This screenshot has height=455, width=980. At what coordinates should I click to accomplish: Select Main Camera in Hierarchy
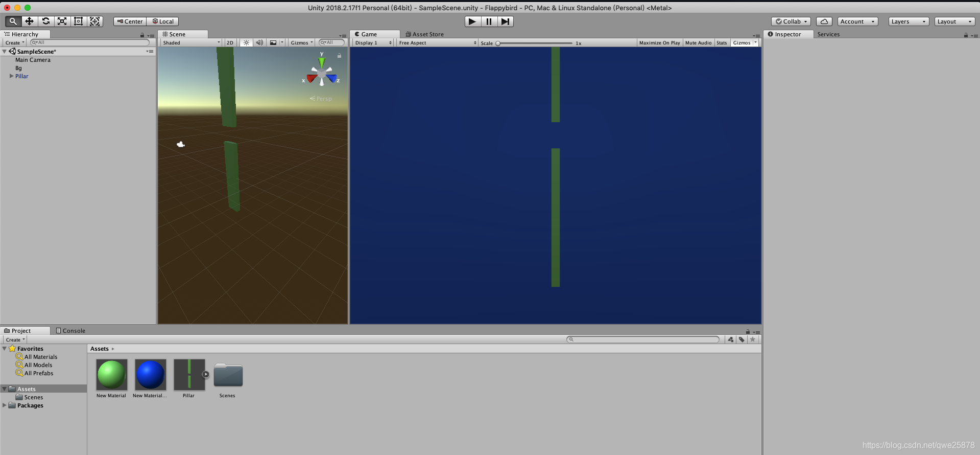click(33, 60)
